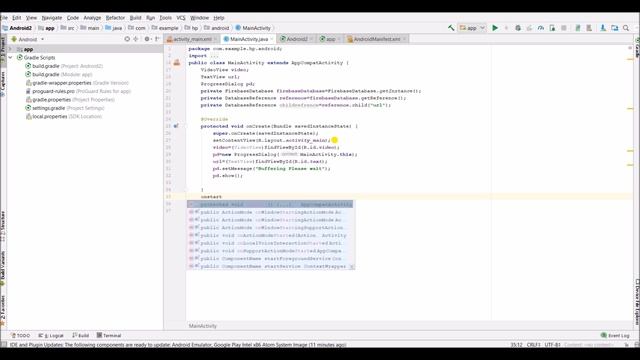Viewport: 640px width, 360px height.
Task: Click the Android2 breadcrumb in navigation bar
Action: click(x=17, y=28)
